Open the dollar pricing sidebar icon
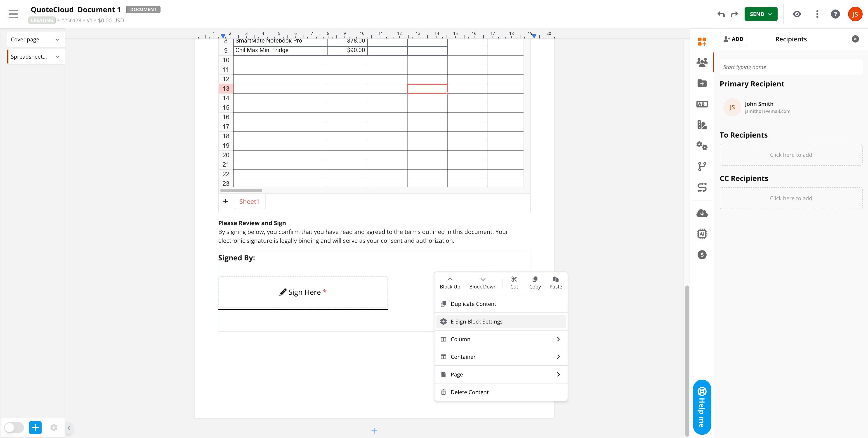This screenshot has height=438, width=868. tap(702, 255)
